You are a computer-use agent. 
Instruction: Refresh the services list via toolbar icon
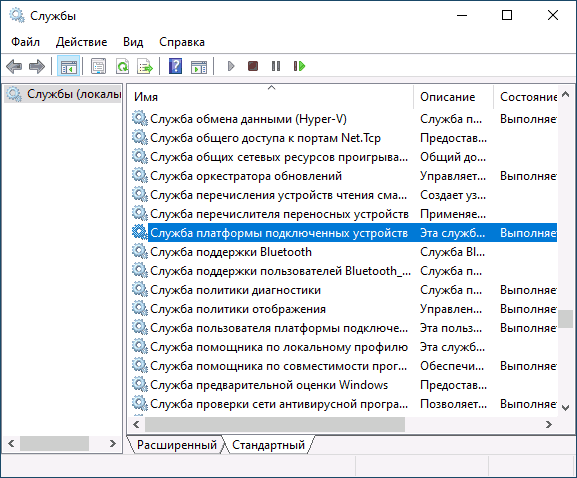pyautogui.click(x=122, y=67)
